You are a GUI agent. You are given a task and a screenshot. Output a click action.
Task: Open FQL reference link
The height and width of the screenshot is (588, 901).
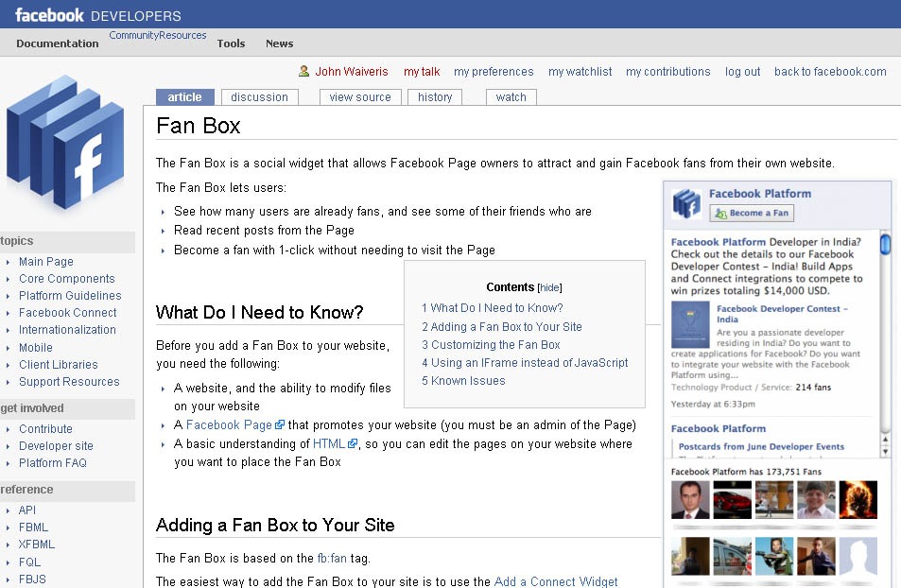pyautogui.click(x=30, y=562)
